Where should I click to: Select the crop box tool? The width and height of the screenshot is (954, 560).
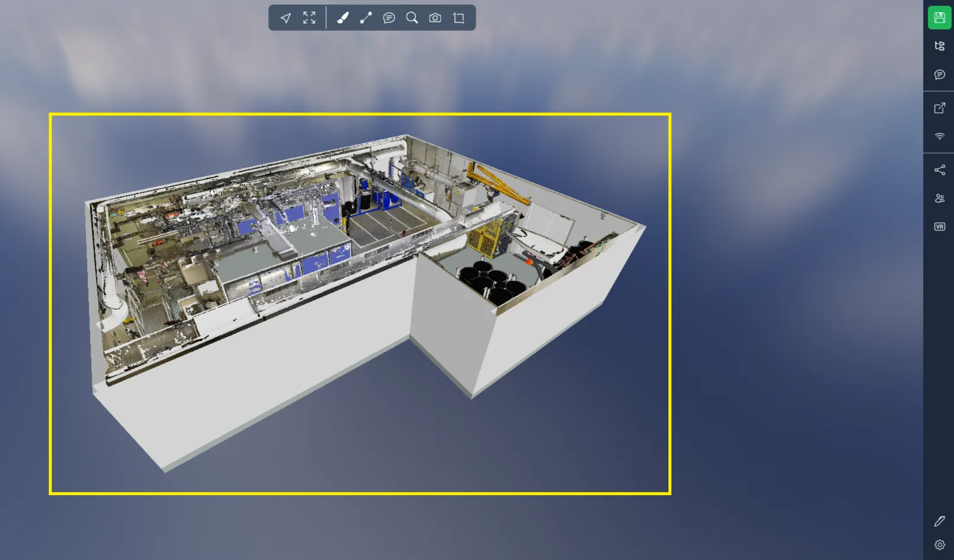459,18
